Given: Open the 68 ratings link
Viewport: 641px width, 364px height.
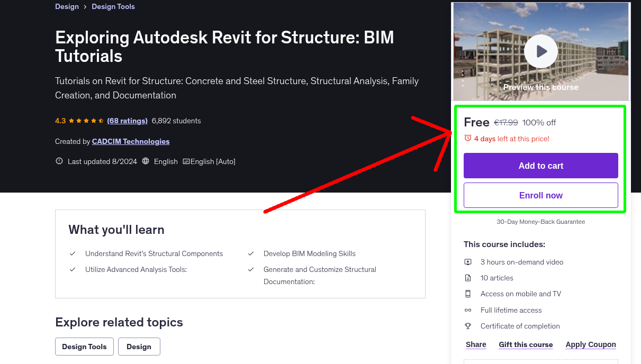Looking at the screenshot, I should [127, 120].
